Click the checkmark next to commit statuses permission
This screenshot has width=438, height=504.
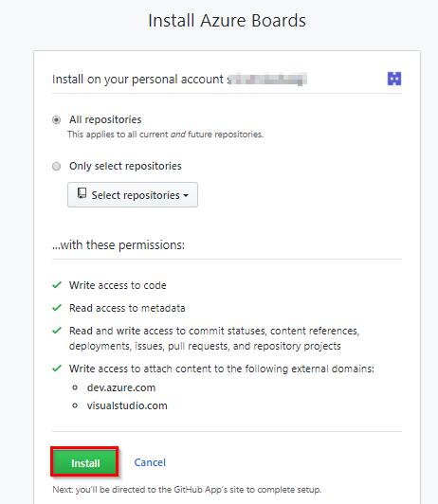tap(57, 331)
